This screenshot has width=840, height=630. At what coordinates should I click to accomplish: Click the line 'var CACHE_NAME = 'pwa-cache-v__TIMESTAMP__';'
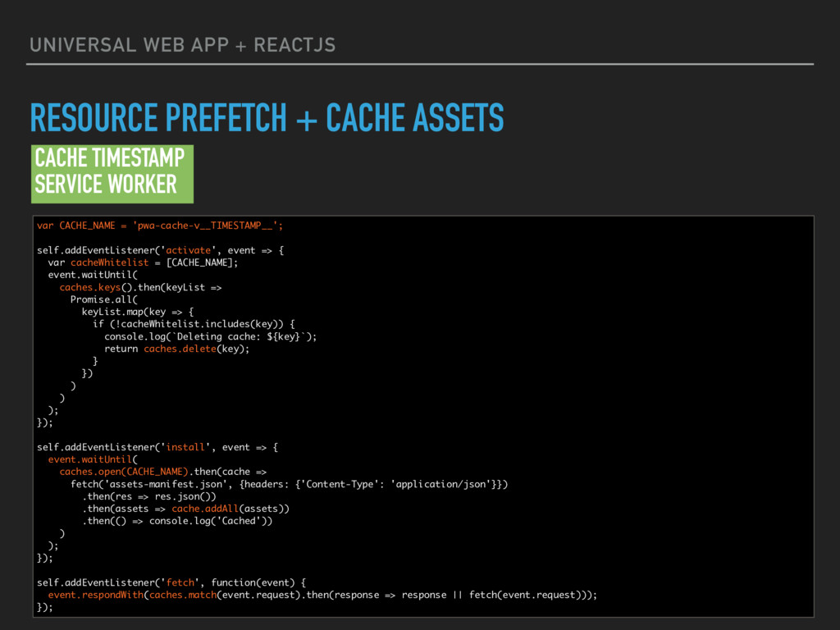[x=160, y=226]
